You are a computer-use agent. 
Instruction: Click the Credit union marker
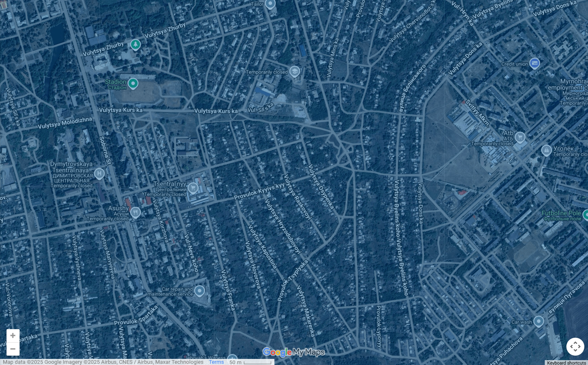pyautogui.click(x=534, y=64)
